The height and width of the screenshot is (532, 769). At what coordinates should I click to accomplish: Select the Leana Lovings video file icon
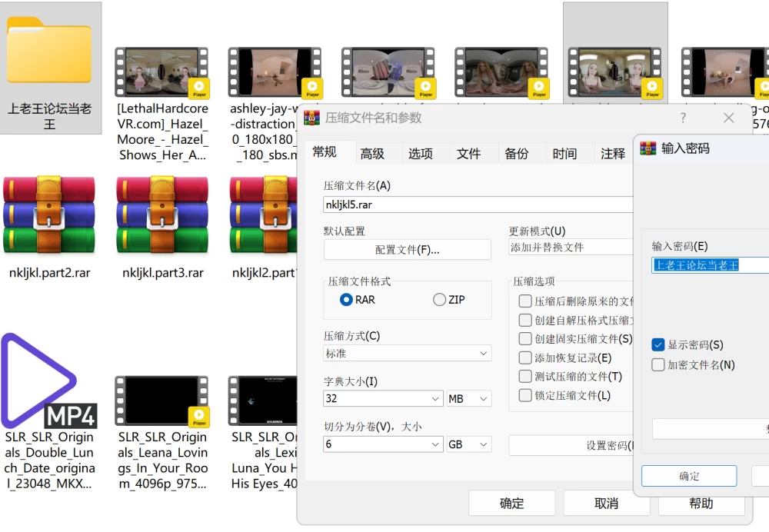click(161, 401)
